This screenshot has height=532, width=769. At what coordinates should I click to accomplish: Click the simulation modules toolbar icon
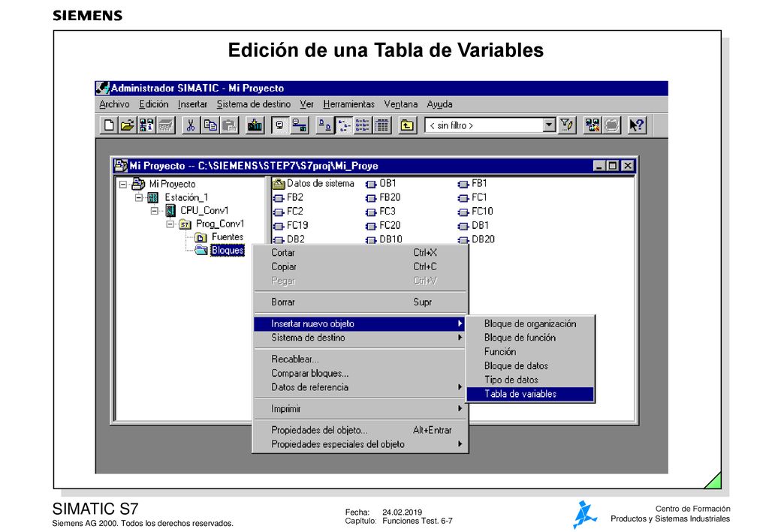pyautogui.click(x=592, y=125)
